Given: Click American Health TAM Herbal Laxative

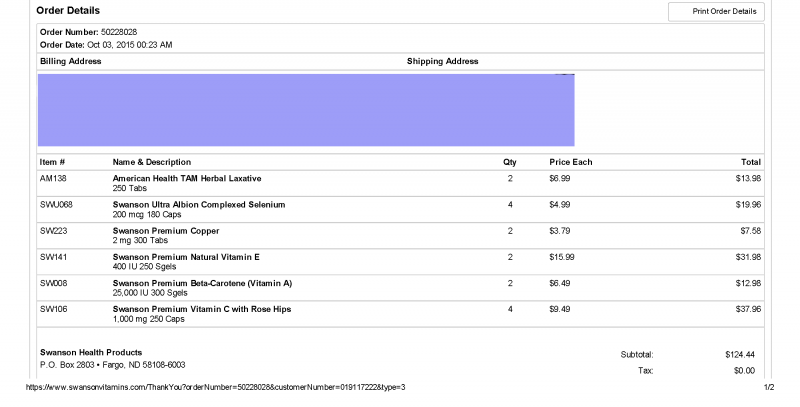Looking at the screenshot, I should click(187, 179).
